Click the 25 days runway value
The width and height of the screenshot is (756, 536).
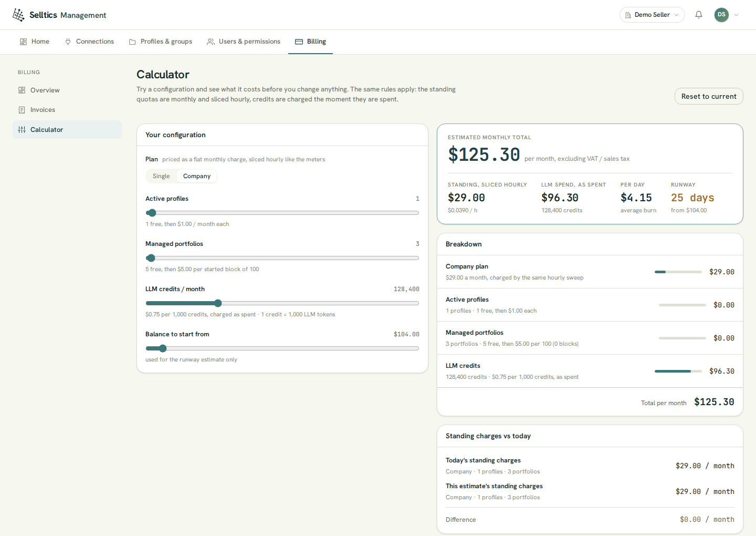point(692,198)
